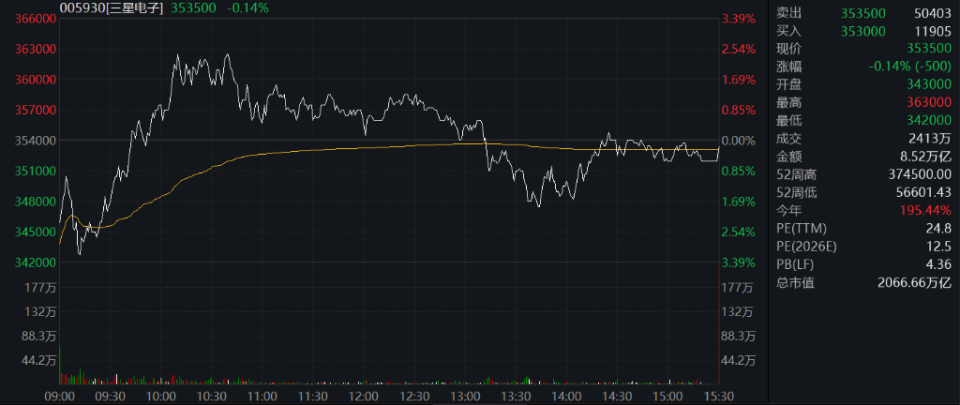Click the sell volume 50403

(x=933, y=12)
